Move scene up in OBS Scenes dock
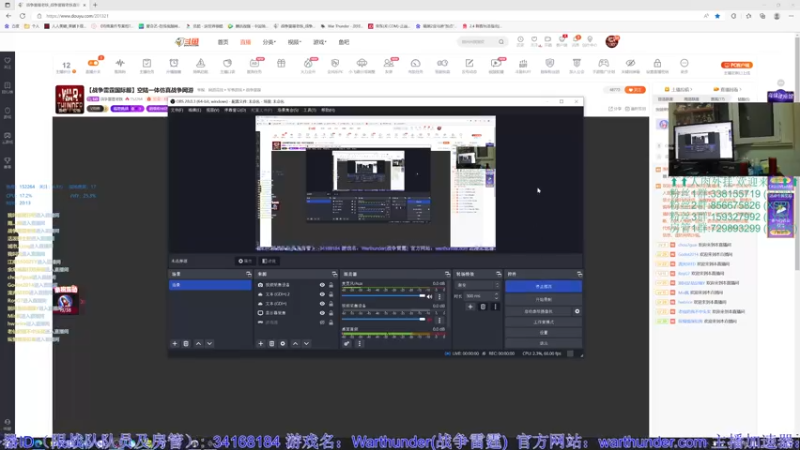 coord(198,344)
